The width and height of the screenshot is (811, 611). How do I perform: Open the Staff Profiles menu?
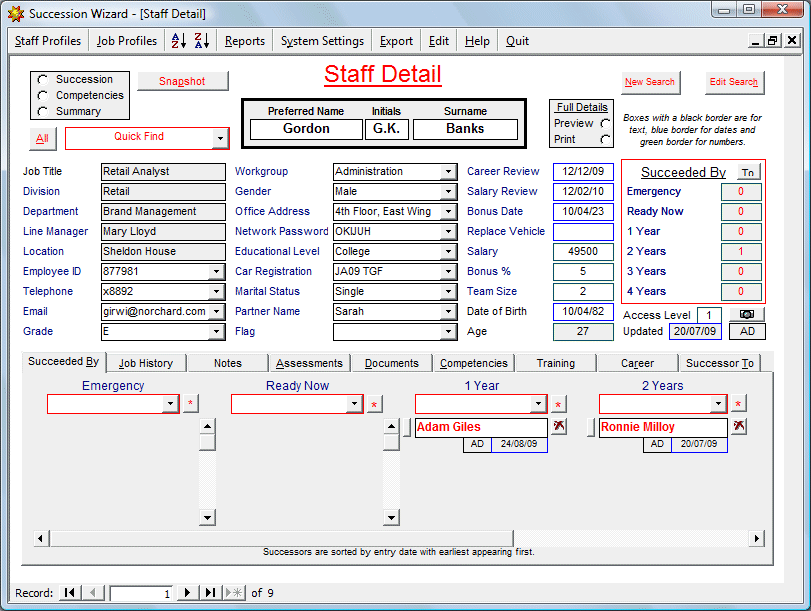click(48, 41)
